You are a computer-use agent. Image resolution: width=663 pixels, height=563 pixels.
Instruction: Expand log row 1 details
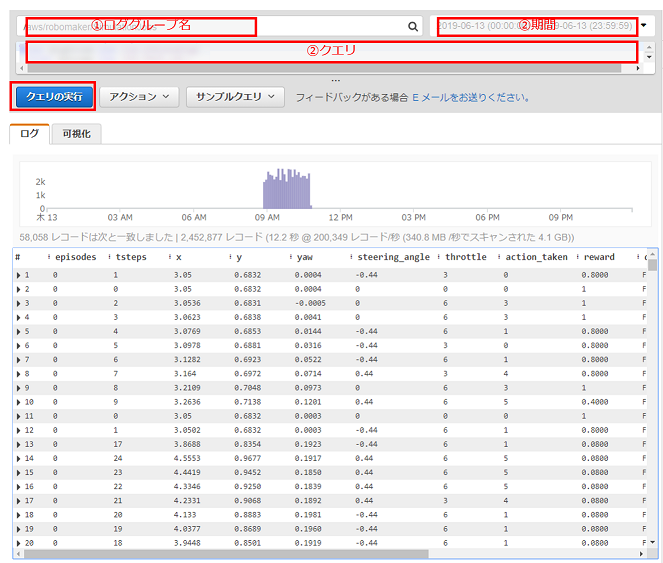tap(18, 274)
